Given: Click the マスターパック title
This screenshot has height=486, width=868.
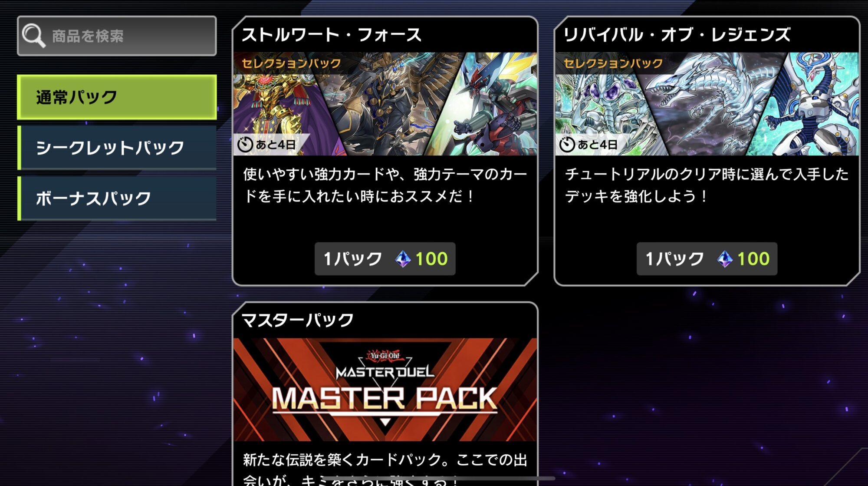Looking at the screenshot, I should [x=298, y=320].
